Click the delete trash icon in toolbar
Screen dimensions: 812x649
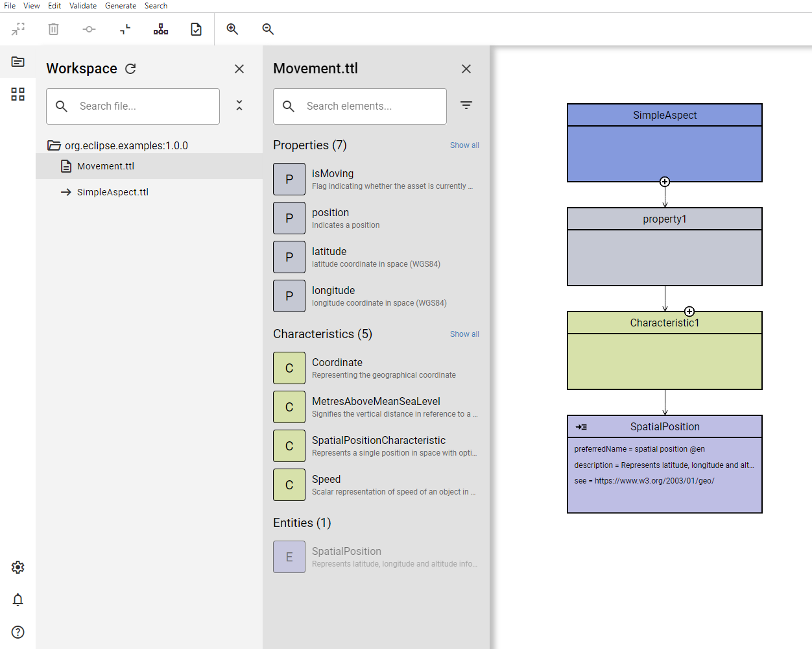[x=53, y=29]
